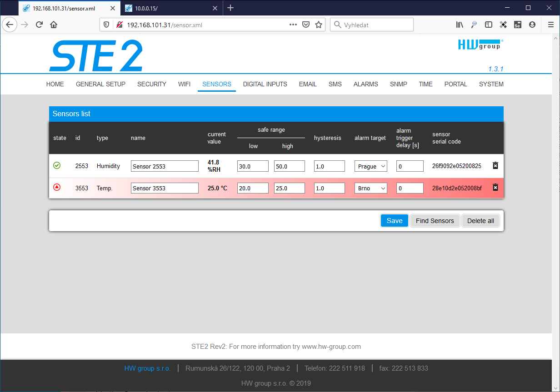
Task: Click the red alarm state icon for sensor 3553
Action: point(57,187)
